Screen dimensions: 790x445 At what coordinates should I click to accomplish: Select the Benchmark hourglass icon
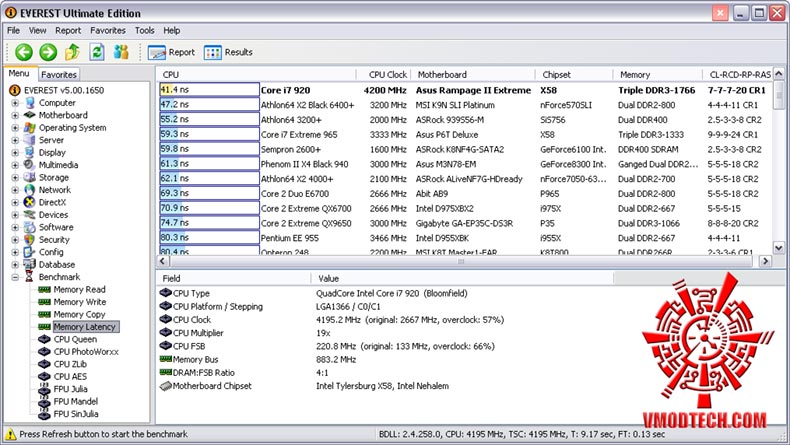click(30, 277)
